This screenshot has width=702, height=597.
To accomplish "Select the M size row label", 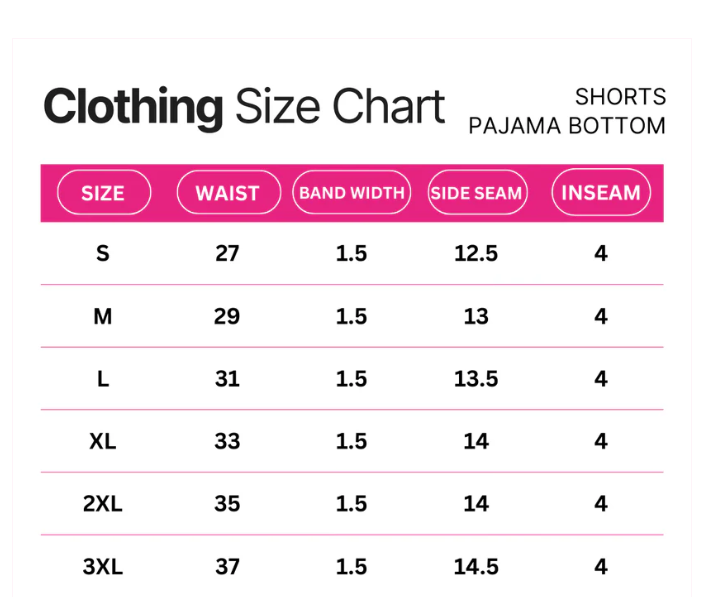I will [x=103, y=317].
